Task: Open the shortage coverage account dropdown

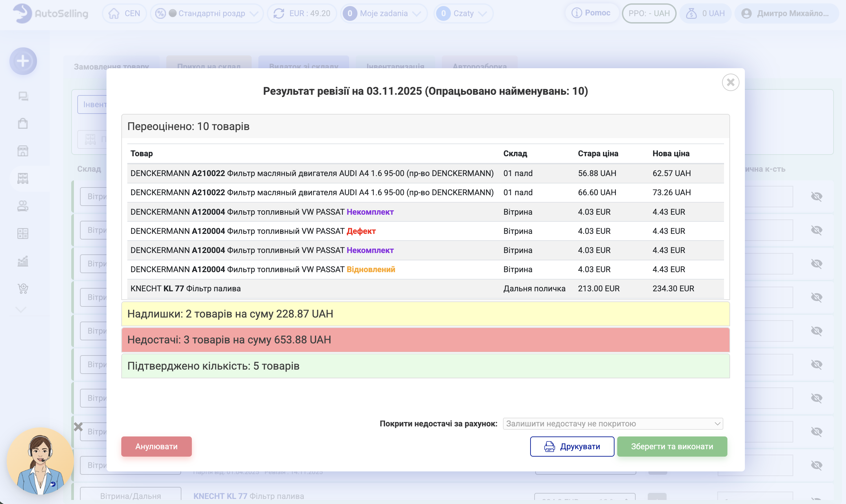Action: point(613,424)
